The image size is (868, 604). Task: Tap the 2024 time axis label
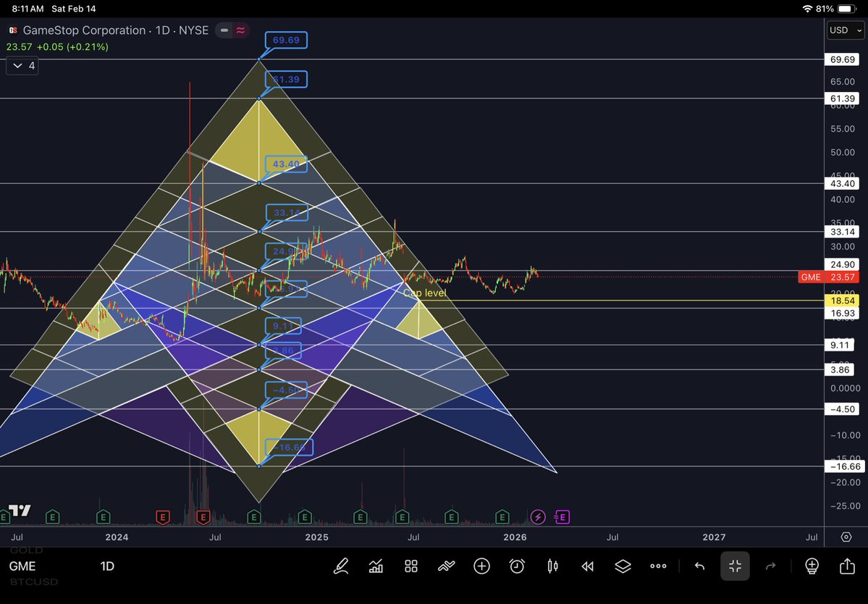(x=117, y=537)
